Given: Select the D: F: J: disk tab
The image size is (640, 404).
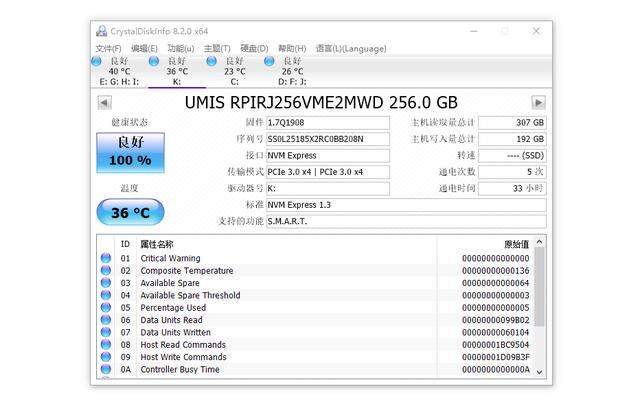Looking at the screenshot, I should [292, 72].
